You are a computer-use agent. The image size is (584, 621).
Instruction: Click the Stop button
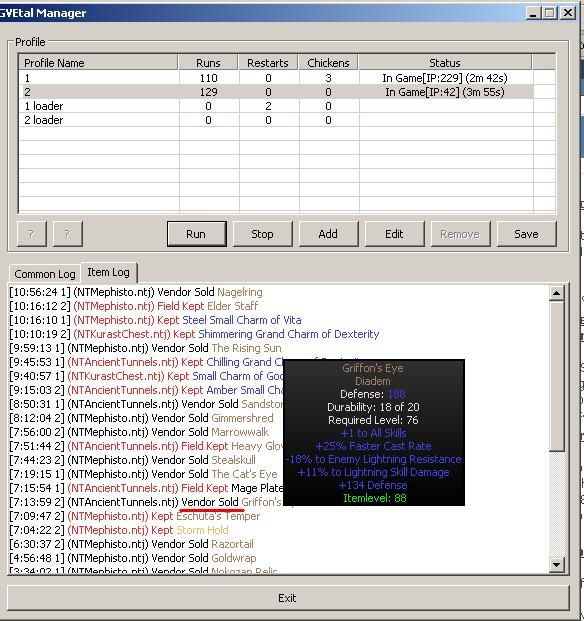point(263,234)
